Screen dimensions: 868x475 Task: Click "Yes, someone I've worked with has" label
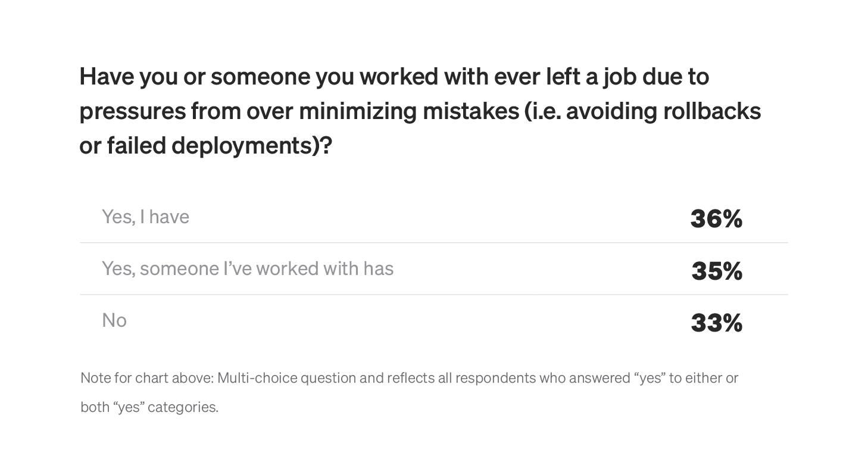pyautogui.click(x=248, y=268)
